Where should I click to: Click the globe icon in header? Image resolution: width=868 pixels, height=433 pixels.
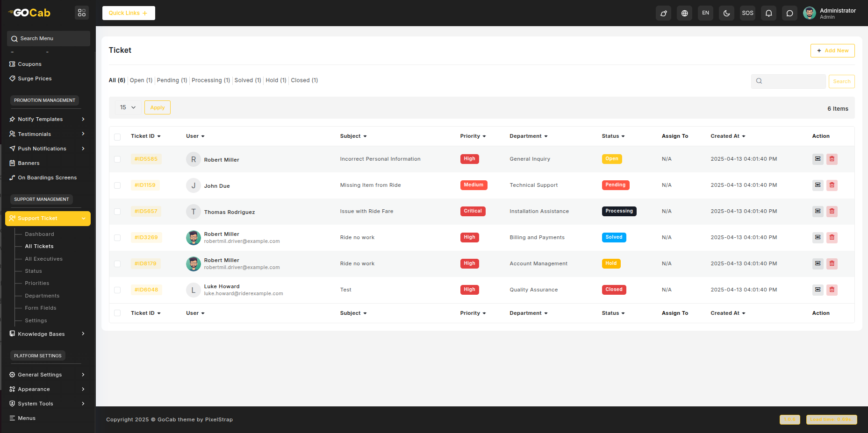684,13
